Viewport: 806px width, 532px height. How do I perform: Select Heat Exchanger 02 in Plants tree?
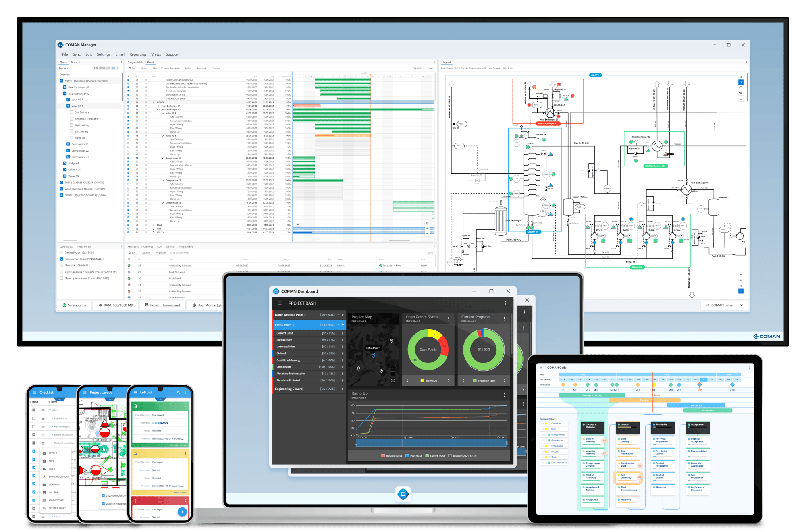[x=79, y=94]
